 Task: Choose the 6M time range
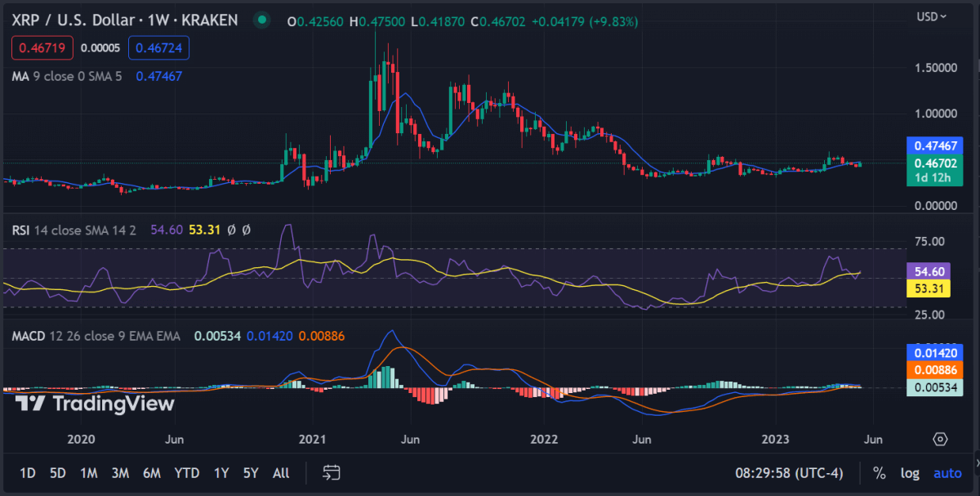tap(151, 472)
